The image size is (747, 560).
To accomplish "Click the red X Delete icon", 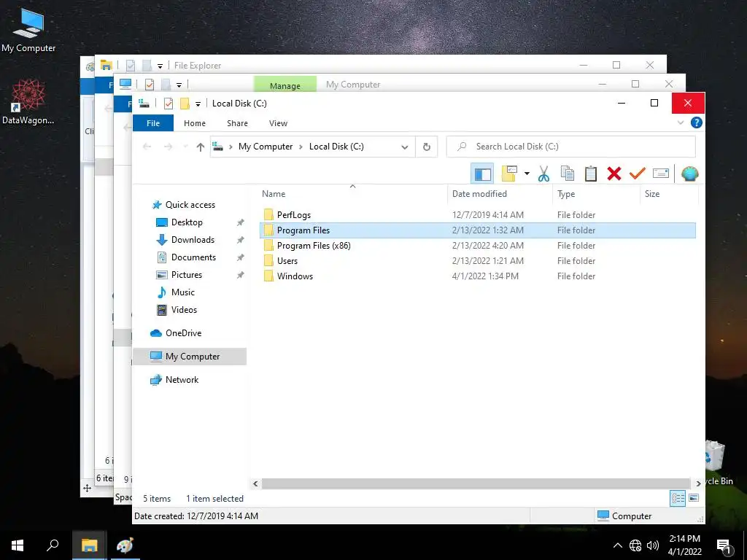I will [614, 174].
